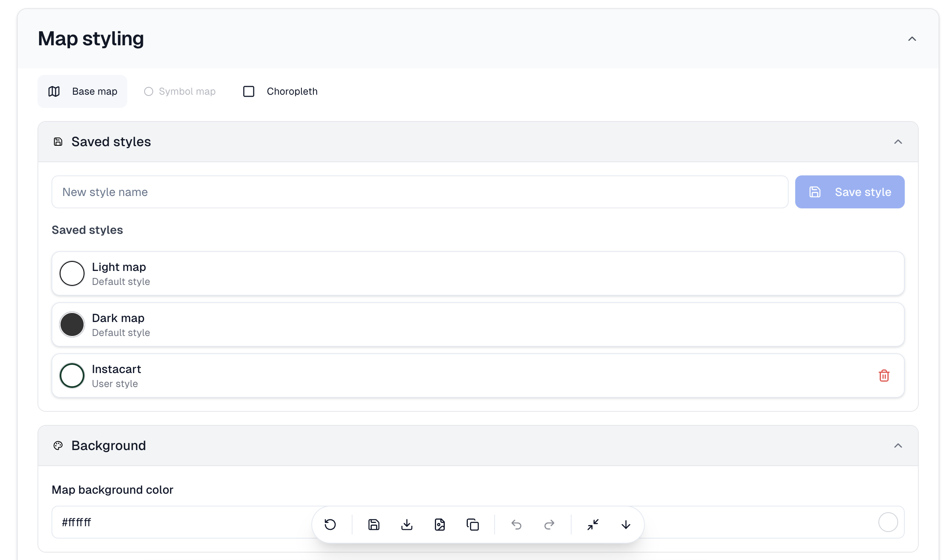This screenshot has width=948, height=560.
Task: Delete the Instacart style with trash icon
Action: tap(884, 376)
